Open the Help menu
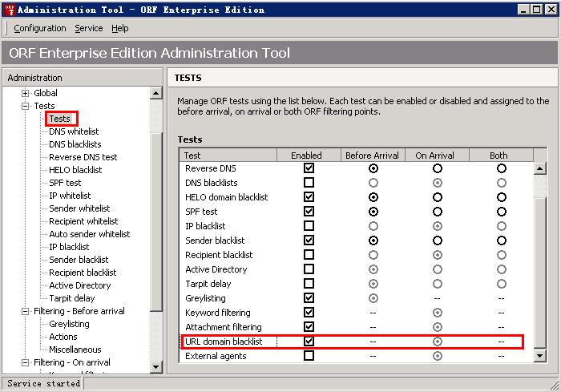Screen dimensions: 561x392 point(119,28)
